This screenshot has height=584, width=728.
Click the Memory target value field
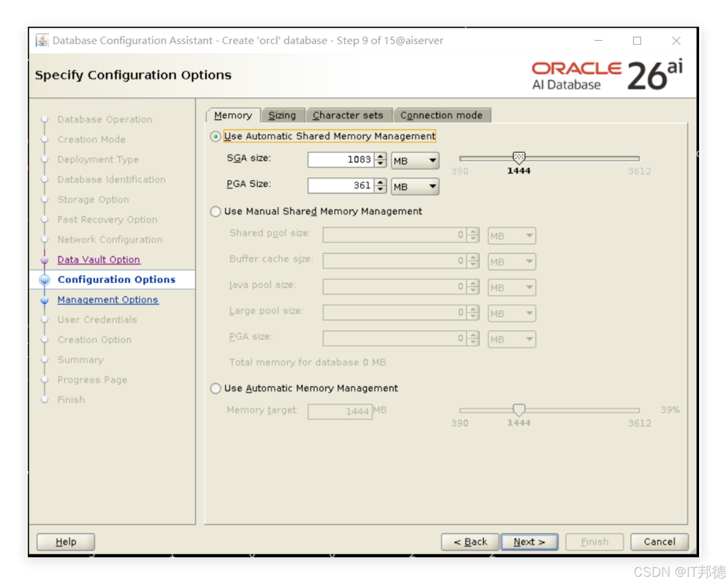click(x=340, y=412)
